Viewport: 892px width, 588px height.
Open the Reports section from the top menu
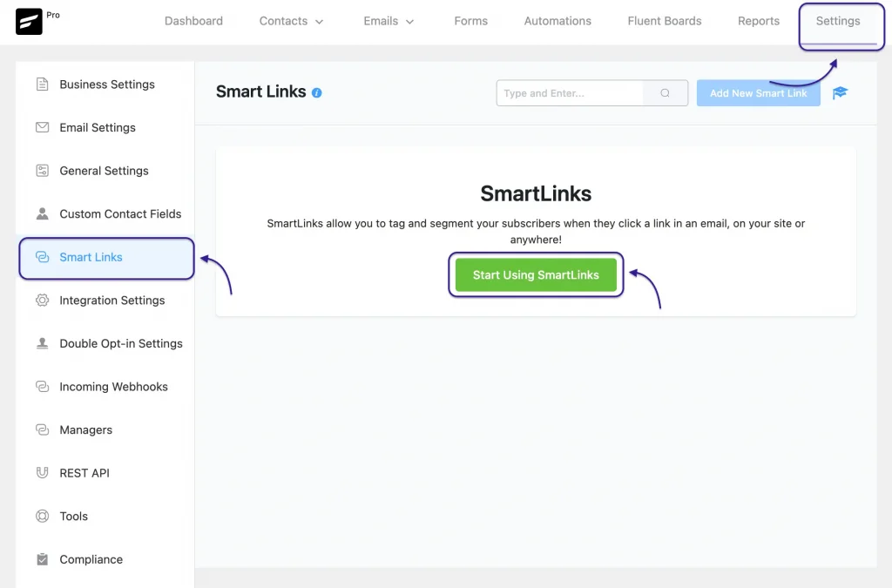tap(758, 20)
